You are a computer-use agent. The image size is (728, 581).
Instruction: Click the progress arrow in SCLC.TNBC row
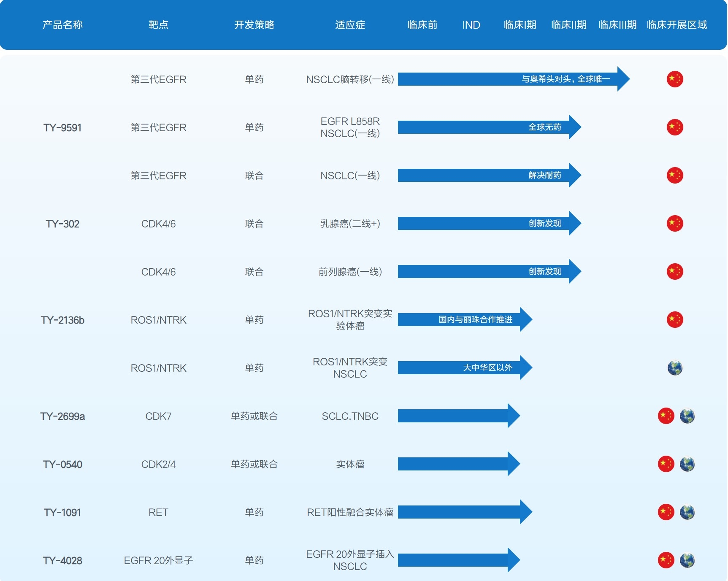coord(459,416)
